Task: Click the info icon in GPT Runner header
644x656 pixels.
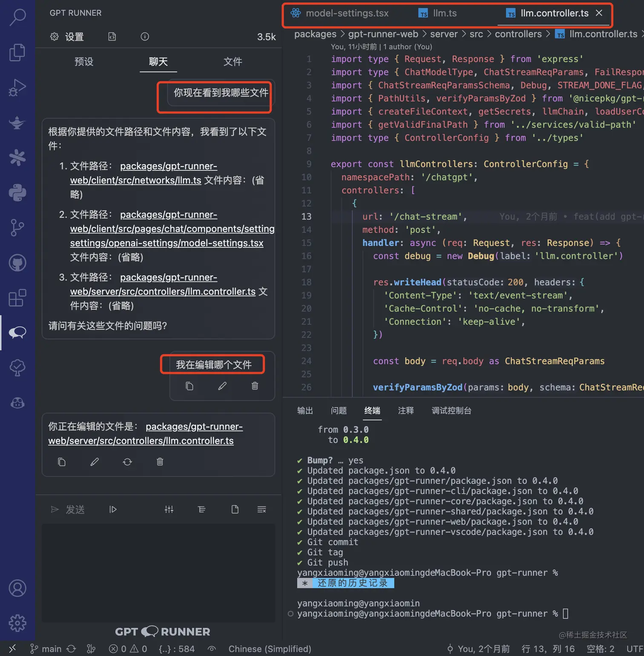Action: tap(145, 37)
